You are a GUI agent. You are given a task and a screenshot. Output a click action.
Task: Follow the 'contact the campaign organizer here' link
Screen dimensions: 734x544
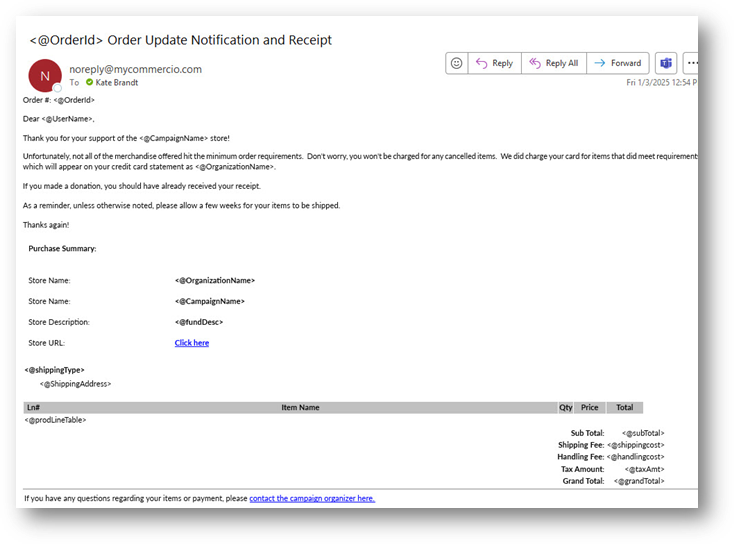coord(312,498)
